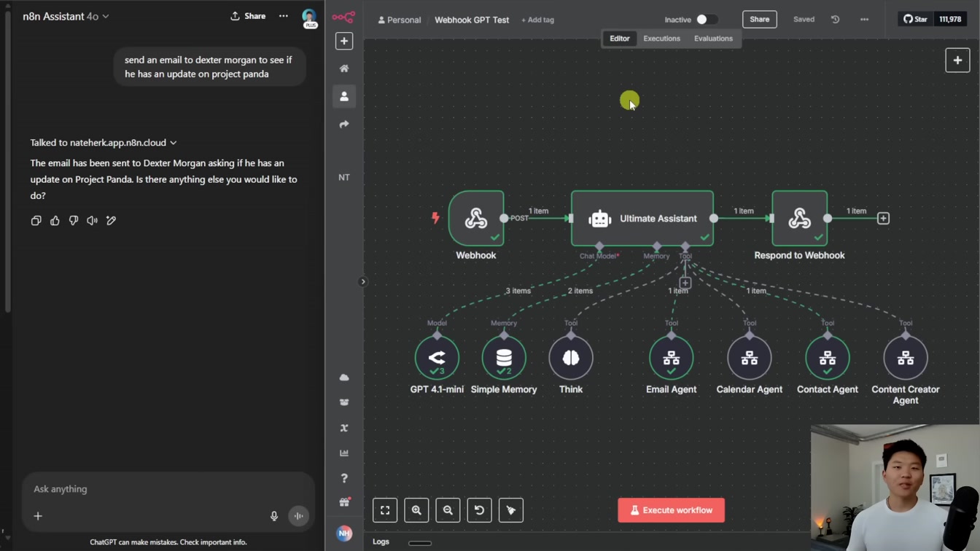The width and height of the screenshot is (980, 551).
Task: Click the GitHub Star button
Action: [x=916, y=20]
